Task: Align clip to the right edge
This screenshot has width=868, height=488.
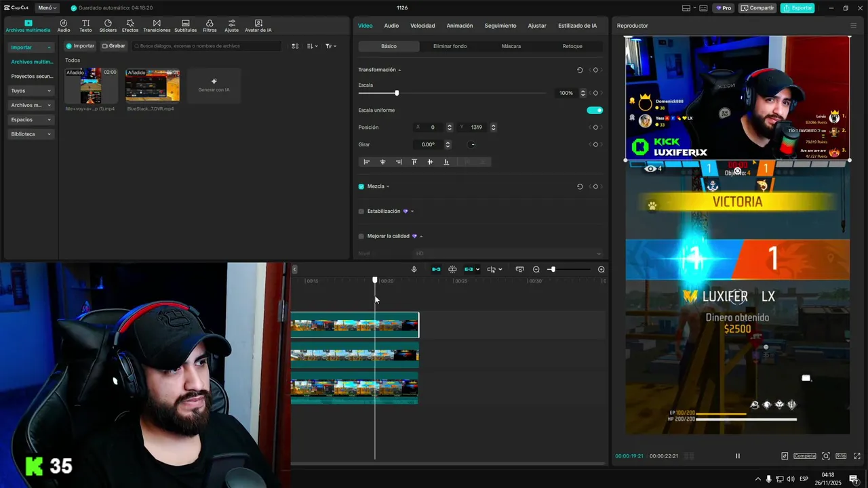Action: click(398, 162)
